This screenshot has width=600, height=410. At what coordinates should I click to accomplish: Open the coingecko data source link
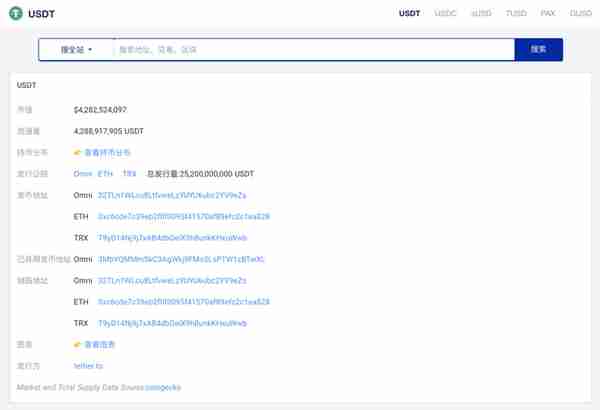click(163, 387)
